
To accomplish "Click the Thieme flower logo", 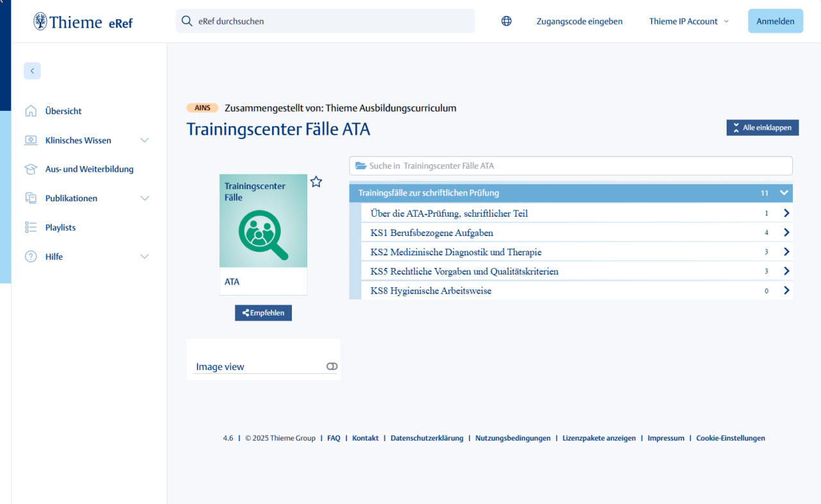I will pos(40,21).
